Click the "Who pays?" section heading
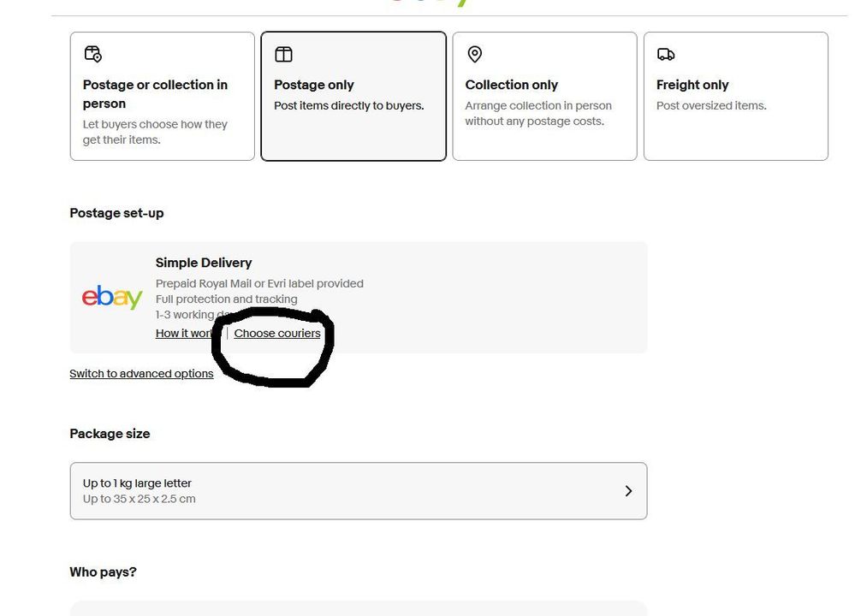This screenshot has height=616, width=855. pos(103,572)
